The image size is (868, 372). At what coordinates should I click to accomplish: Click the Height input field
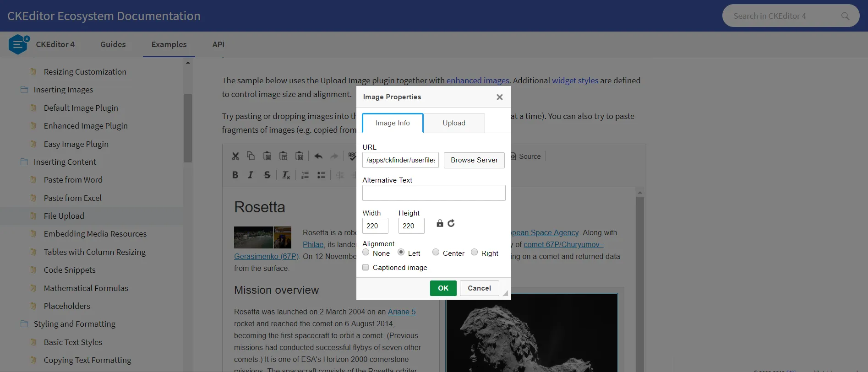pyautogui.click(x=411, y=226)
